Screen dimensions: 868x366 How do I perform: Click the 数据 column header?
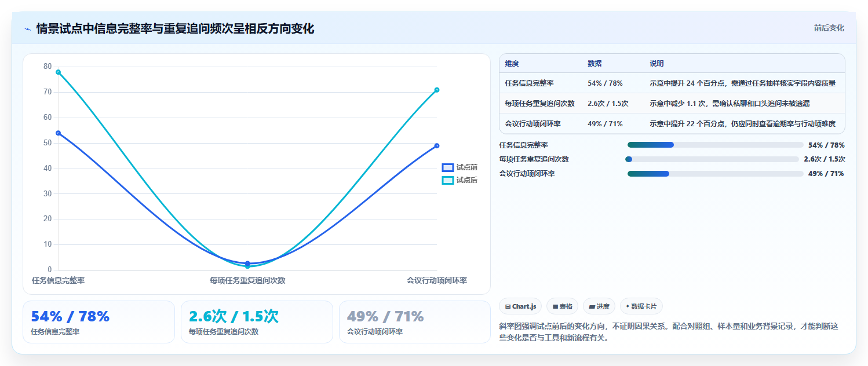click(x=595, y=64)
